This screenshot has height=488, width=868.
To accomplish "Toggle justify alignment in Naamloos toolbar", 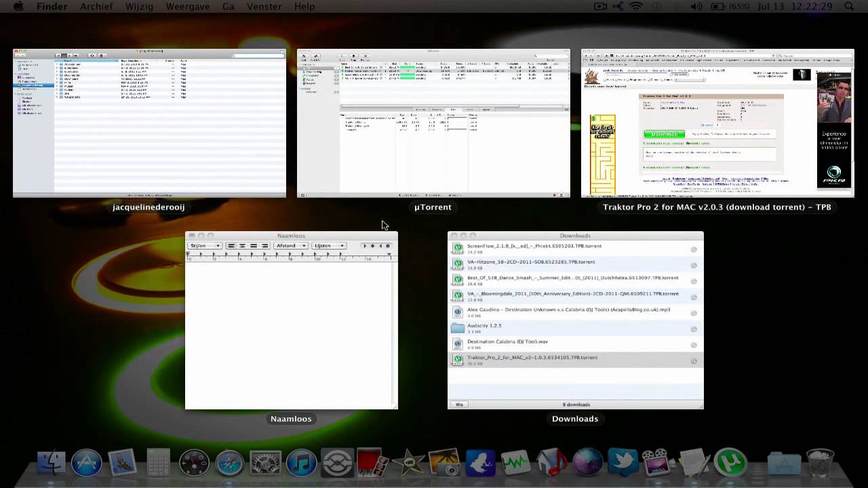I will 254,245.
